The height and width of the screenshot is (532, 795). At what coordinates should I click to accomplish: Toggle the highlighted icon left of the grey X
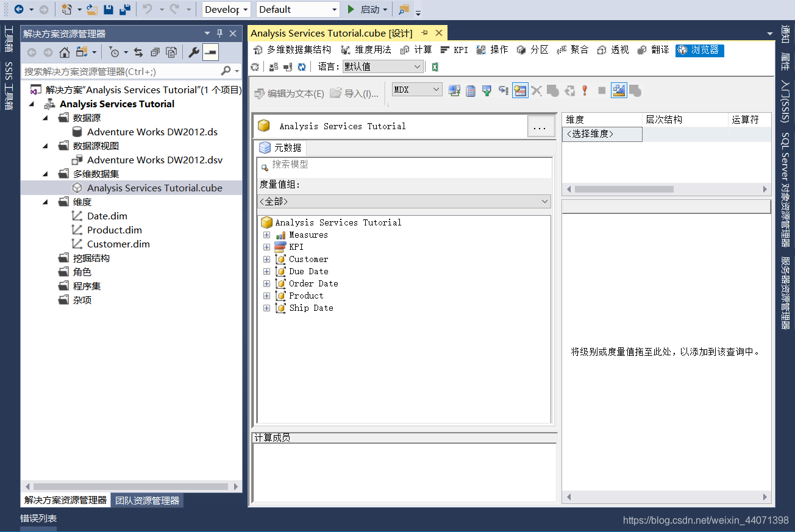coord(520,90)
